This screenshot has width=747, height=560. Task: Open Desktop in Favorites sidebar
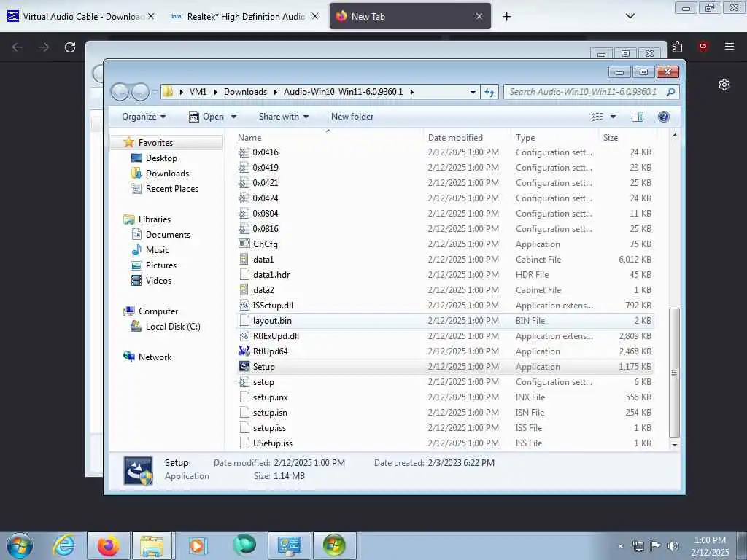pos(161,158)
